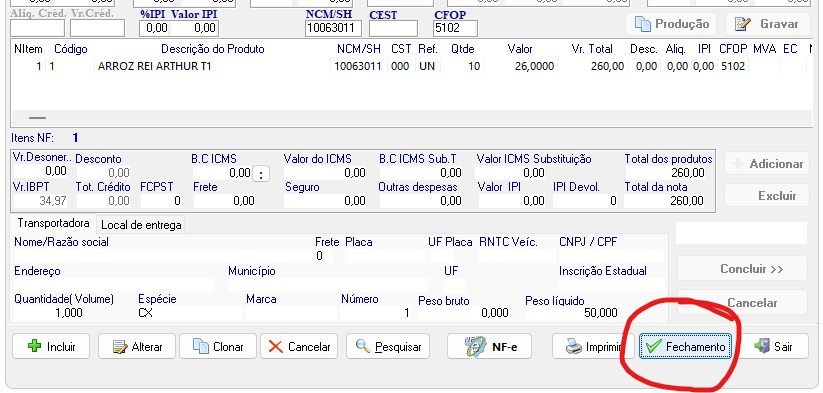Select the Transportadora tab
Image resolution: width=823 pixels, height=393 pixels.
54,224
